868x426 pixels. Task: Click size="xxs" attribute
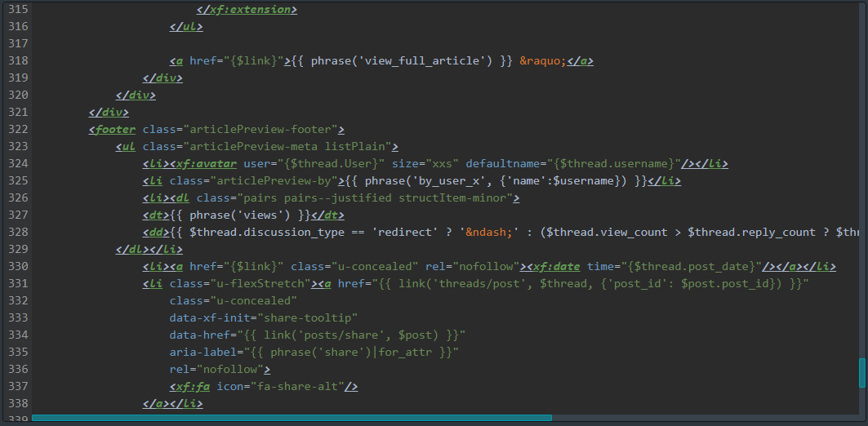tap(425, 164)
